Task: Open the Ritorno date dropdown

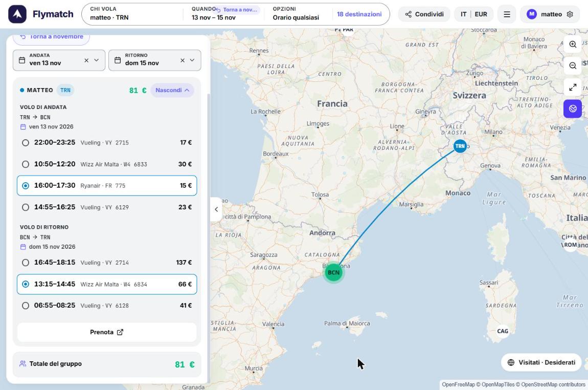Action: [x=192, y=60]
